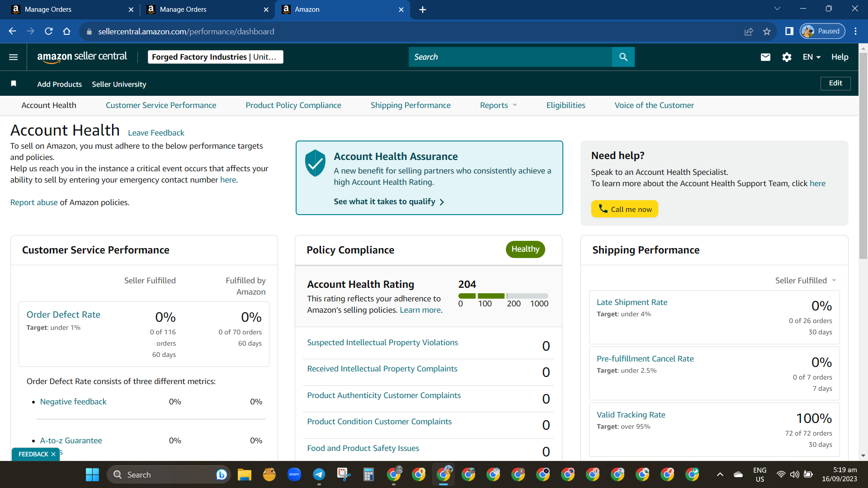
Task: Click the Healthy status badge
Action: click(525, 249)
